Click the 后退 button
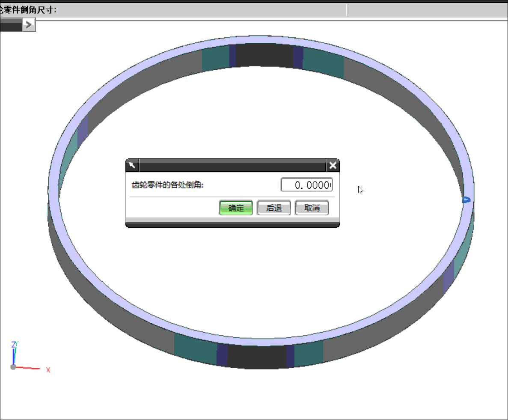This screenshot has width=508, height=420. [274, 208]
